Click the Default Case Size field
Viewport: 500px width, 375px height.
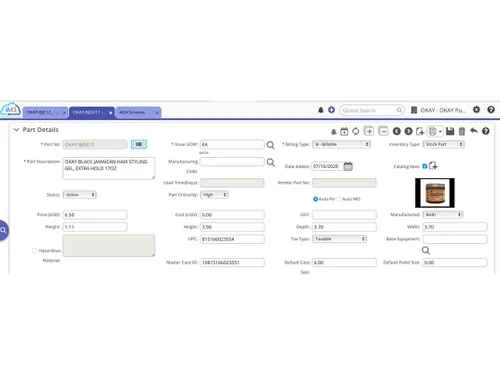[344, 263]
